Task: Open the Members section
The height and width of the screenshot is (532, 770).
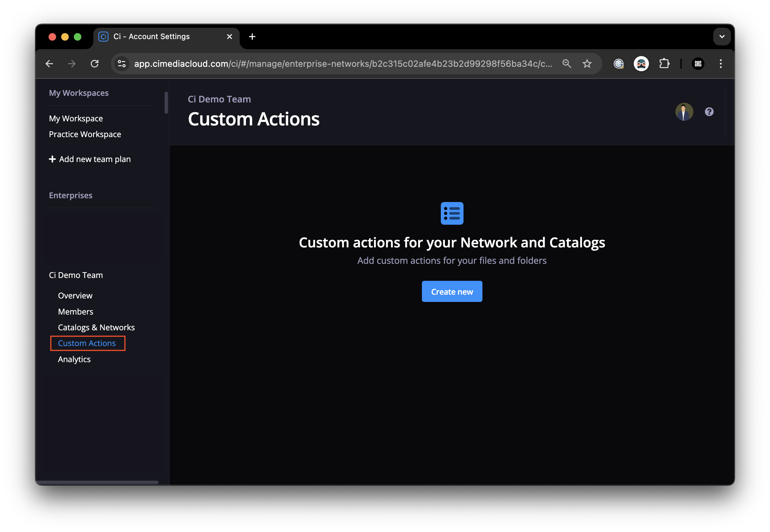Action: tap(76, 312)
